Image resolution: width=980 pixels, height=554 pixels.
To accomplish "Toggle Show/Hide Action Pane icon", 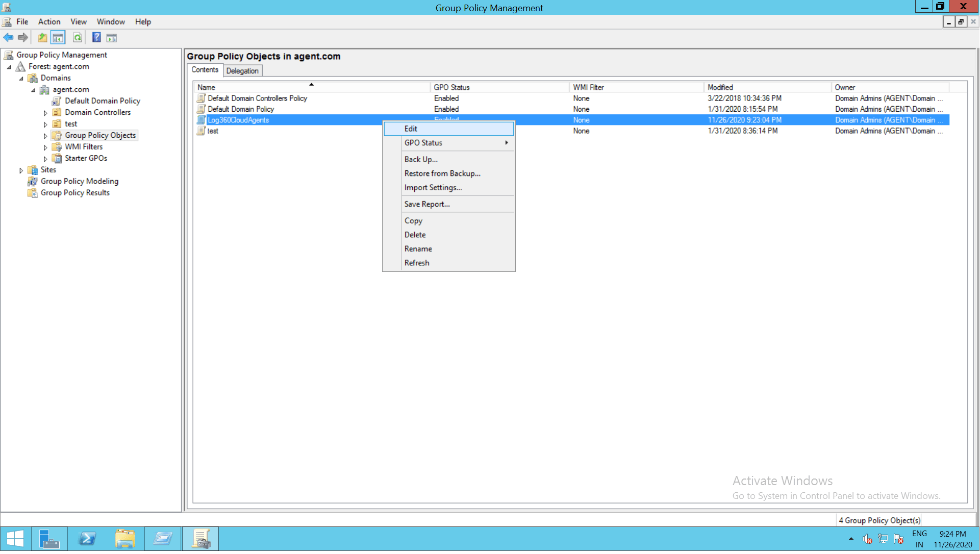I will pyautogui.click(x=112, y=38).
